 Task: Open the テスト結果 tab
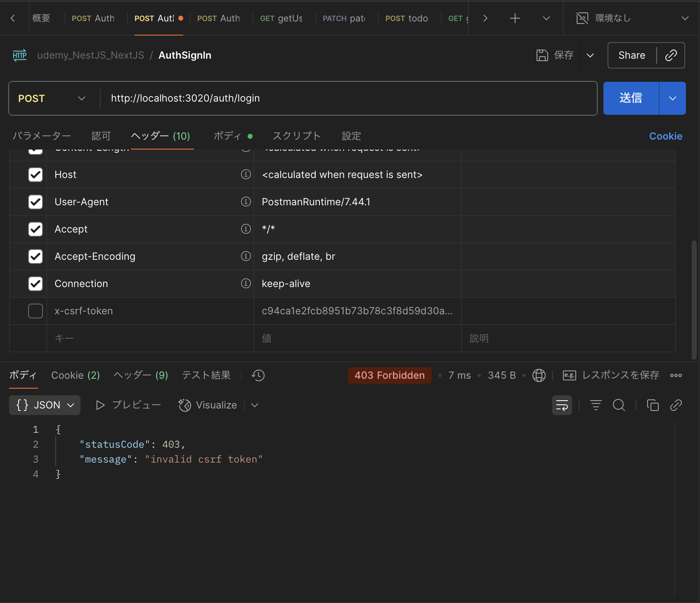point(206,375)
